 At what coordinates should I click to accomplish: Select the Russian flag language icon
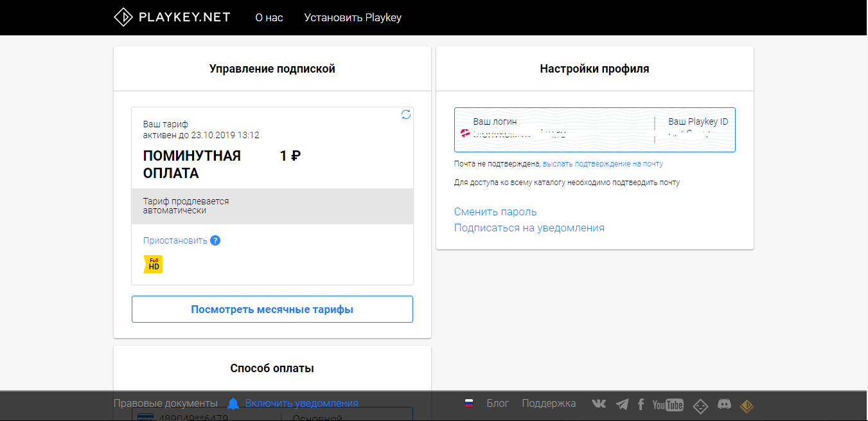(x=469, y=404)
